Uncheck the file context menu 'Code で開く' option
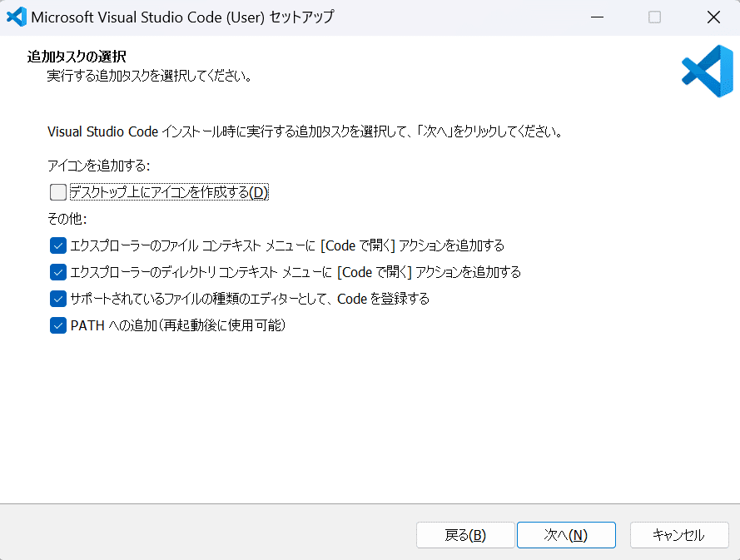This screenshot has height=560, width=740. (x=57, y=245)
